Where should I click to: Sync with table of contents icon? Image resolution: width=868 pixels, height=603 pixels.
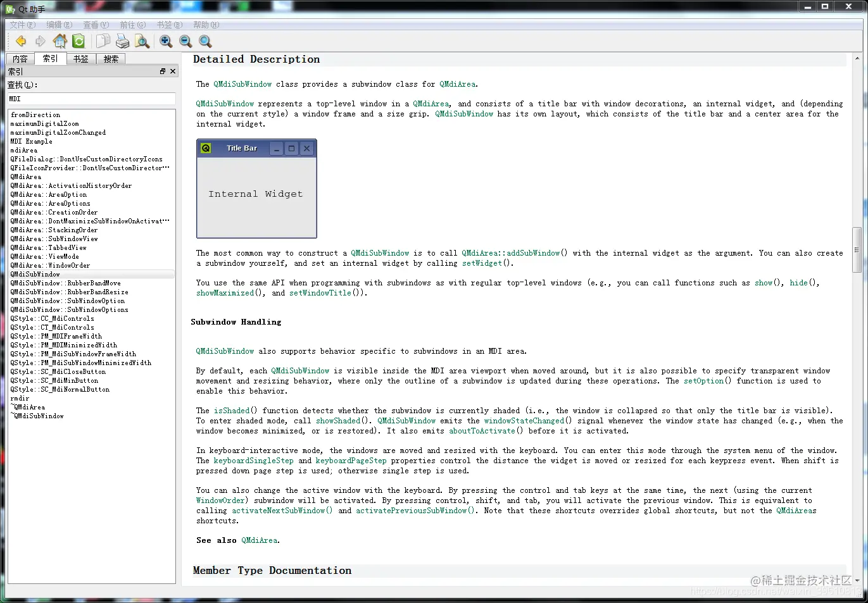coord(79,41)
